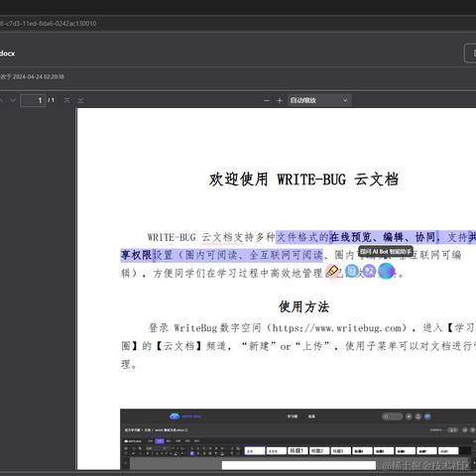Click the embedded image thumbnail of editor

click(297, 439)
